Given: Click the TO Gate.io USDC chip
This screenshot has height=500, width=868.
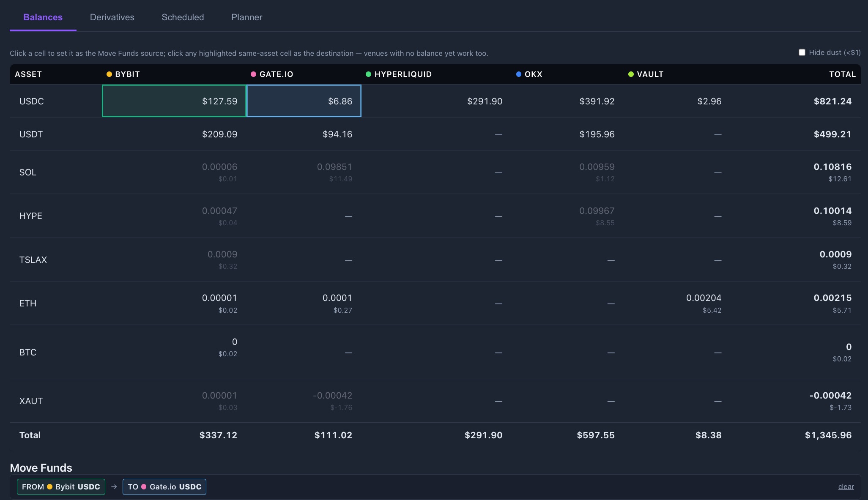Looking at the screenshot, I should click(164, 486).
